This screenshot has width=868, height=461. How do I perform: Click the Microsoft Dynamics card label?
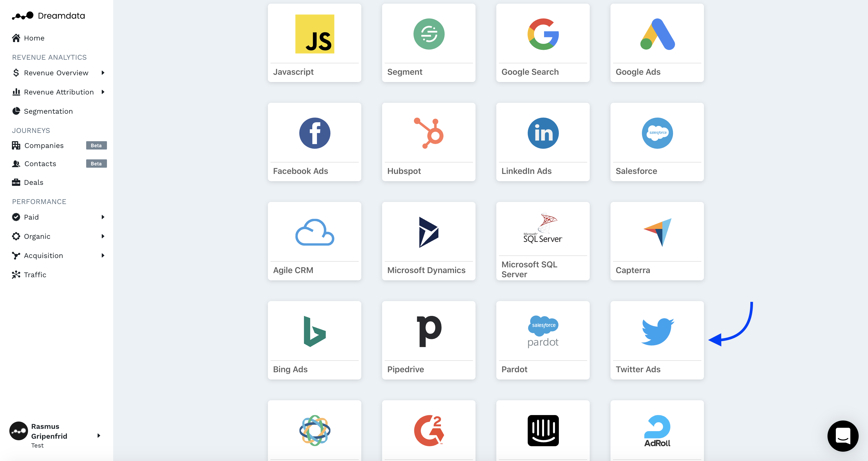tap(426, 270)
